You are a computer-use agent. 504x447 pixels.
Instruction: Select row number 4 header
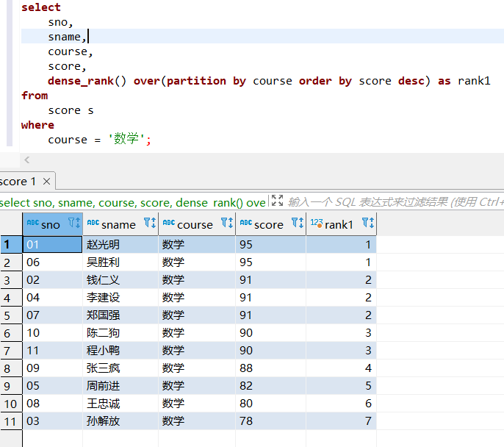pos(11,298)
